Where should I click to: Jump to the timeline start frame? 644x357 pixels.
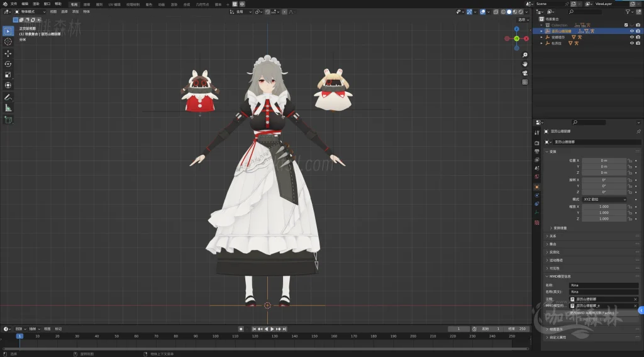pos(254,329)
